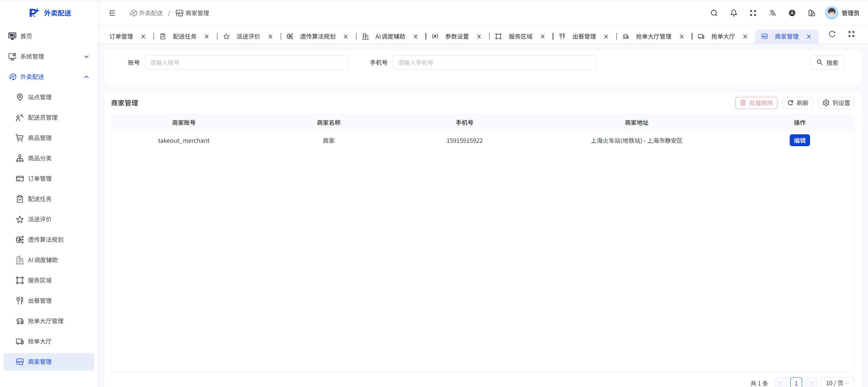Open the 管理员 user avatar menu
Image resolution: width=868 pixels, height=387 pixels.
(x=842, y=13)
